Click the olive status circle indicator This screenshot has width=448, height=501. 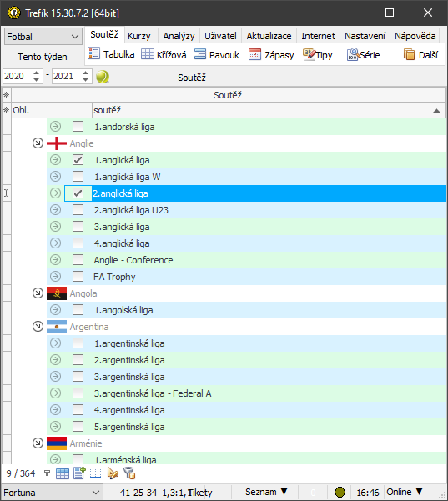[340, 493]
